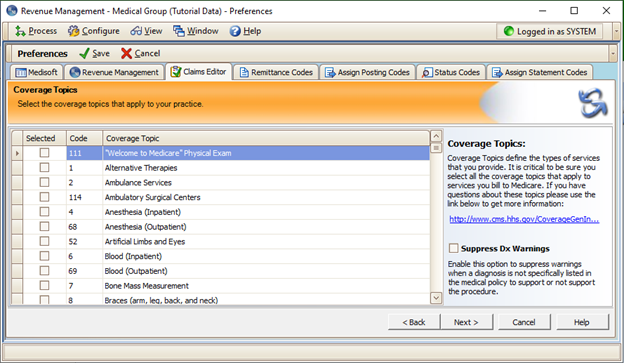Image resolution: width=624 pixels, height=363 pixels.
Task: Click the row indicator arrow for code 111
Action: click(17, 153)
